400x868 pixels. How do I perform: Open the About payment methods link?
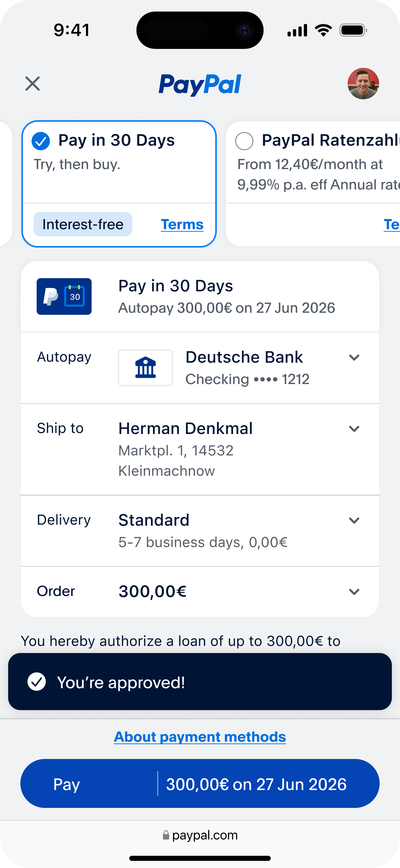click(200, 737)
